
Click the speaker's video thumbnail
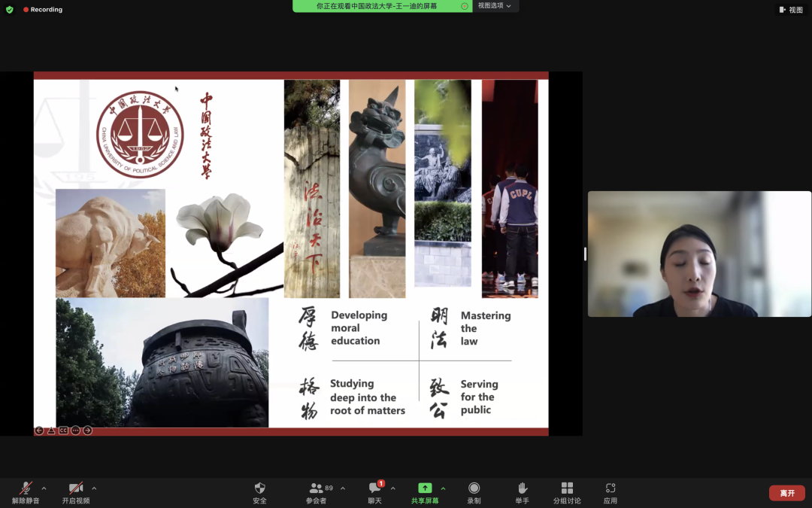699,254
